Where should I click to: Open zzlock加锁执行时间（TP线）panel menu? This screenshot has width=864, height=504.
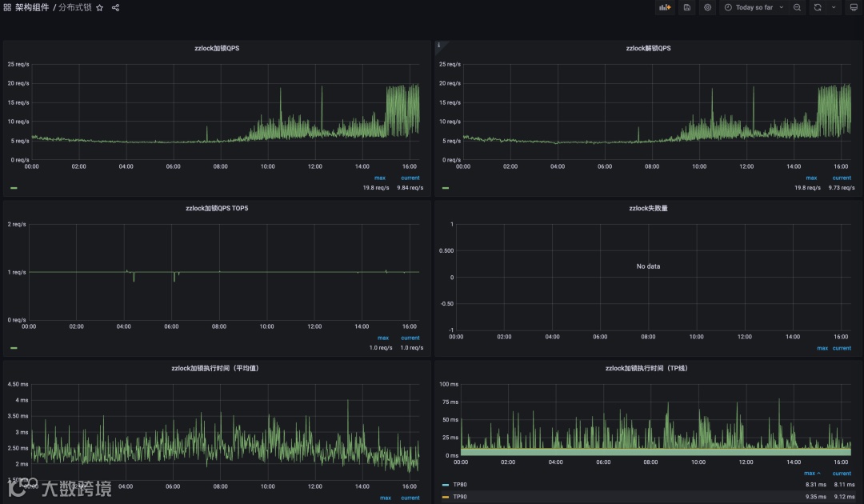[x=646, y=369]
